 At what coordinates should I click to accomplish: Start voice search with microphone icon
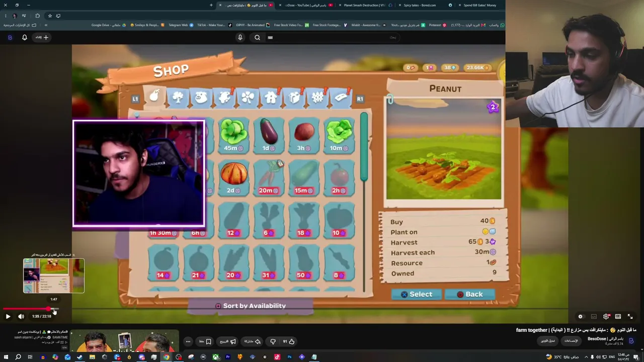pos(240,37)
